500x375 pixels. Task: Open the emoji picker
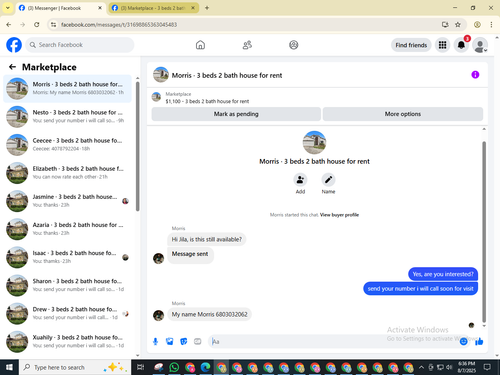click(x=463, y=341)
